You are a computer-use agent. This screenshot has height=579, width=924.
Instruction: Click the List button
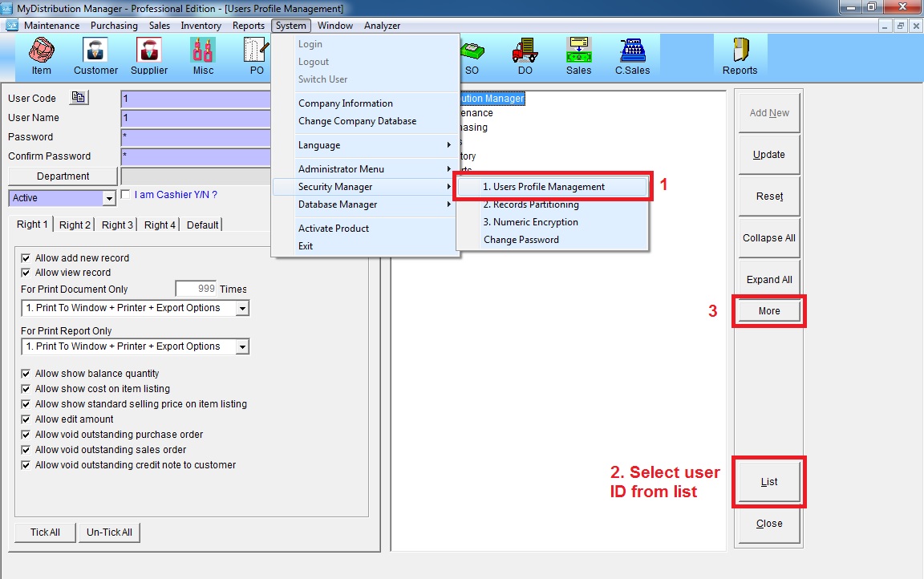tap(769, 482)
